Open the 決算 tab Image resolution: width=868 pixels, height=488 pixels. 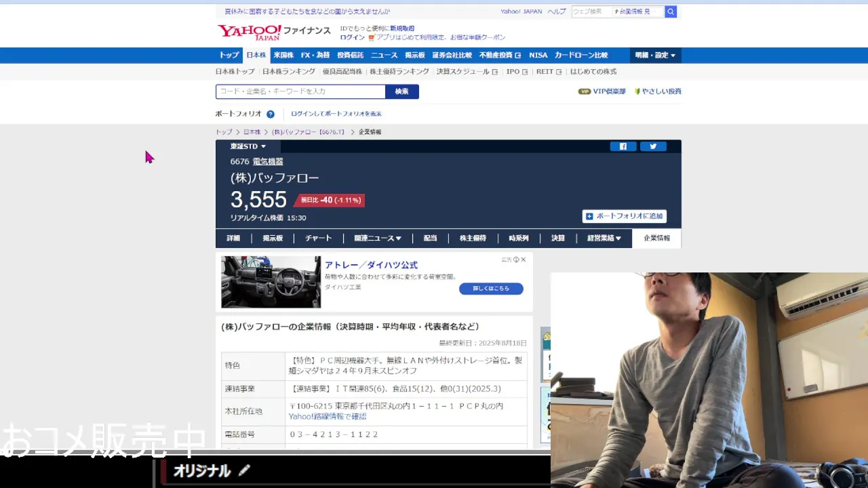[558, 239]
